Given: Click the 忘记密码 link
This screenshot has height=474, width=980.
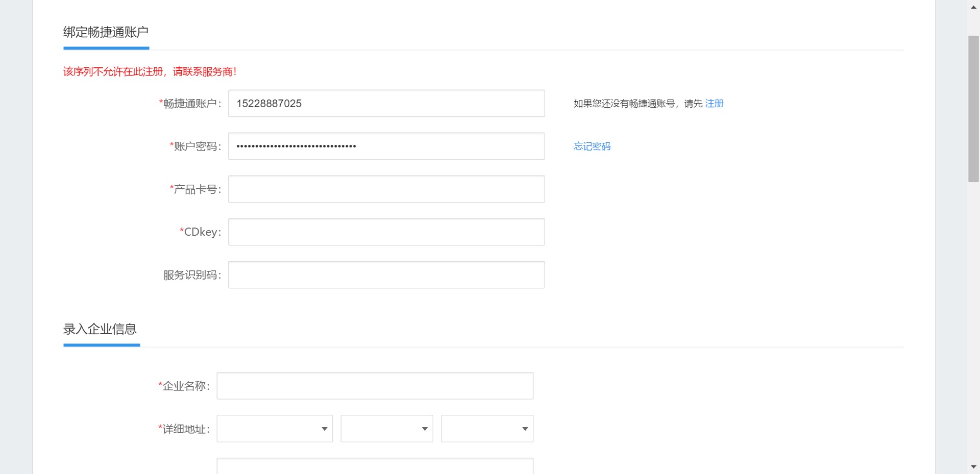Looking at the screenshot, I should [x=592, y=146].
